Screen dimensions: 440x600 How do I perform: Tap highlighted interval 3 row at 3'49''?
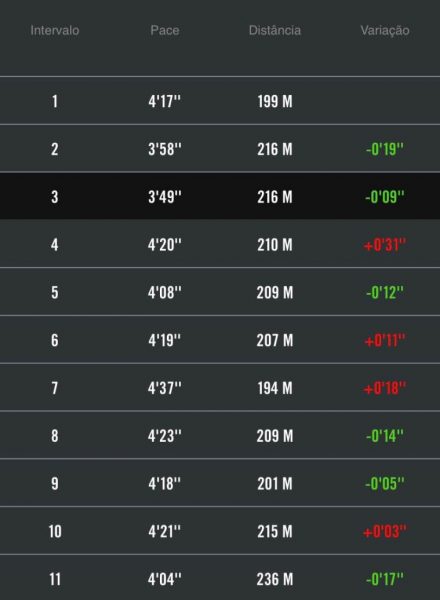click(x=220, y=196)
